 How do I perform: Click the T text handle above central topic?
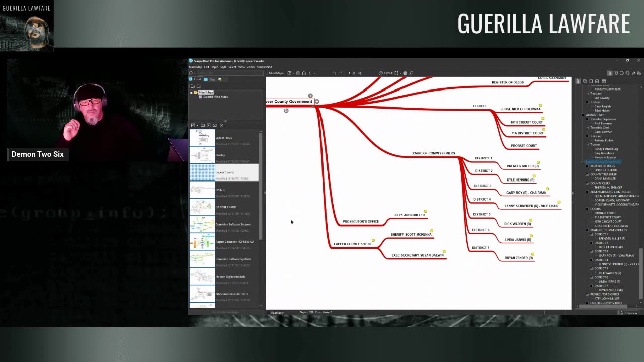[310, 96]
